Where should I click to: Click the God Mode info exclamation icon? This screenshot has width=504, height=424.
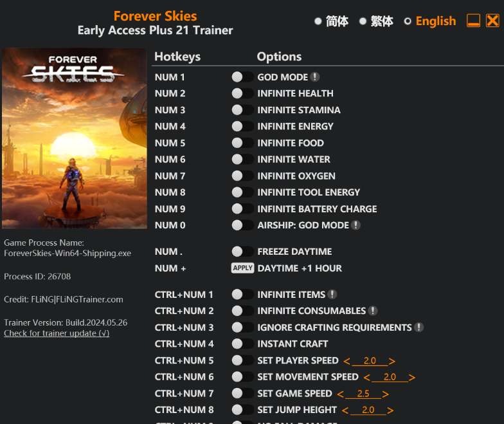click(x=315, y=77)
